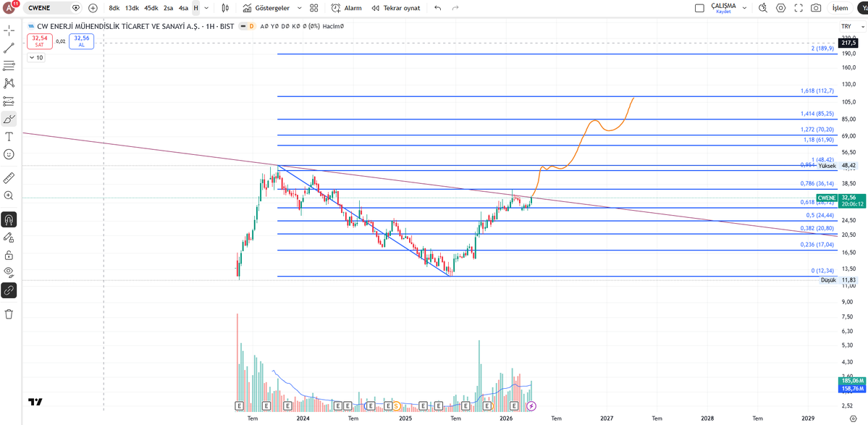The image size is (868, 425).
Task: Click the 2027 label on time axis
Action: tap(607, 418)
